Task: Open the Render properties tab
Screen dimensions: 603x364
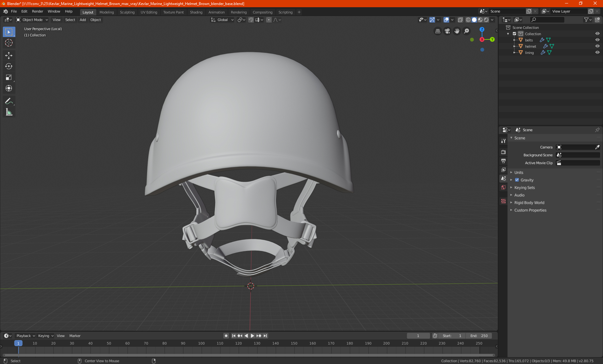Action: 503,152
